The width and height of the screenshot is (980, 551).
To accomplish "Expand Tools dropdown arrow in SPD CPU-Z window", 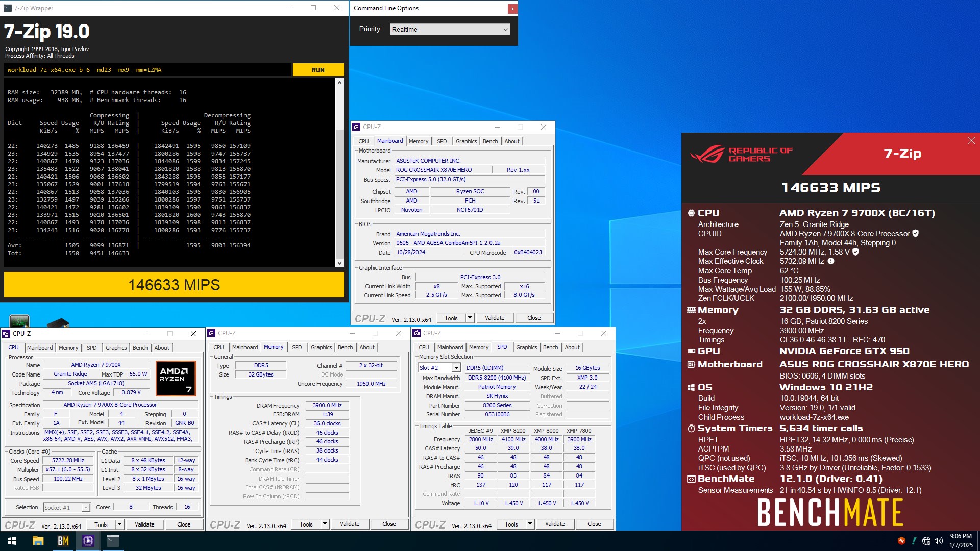I will 530,524.
